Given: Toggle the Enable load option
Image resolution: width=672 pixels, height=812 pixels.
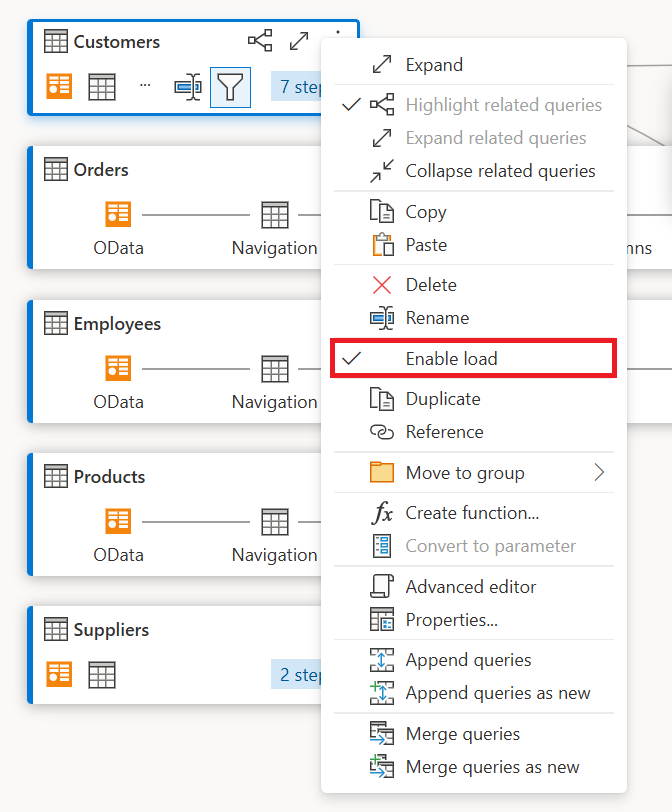Looking at the screenshot, I should (x=474, y=358).
